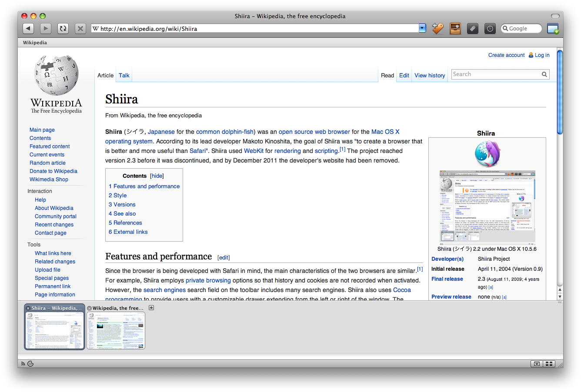Stop loading with the X toolbar button
Screen dimensions: 581x392
coord(80,29)
